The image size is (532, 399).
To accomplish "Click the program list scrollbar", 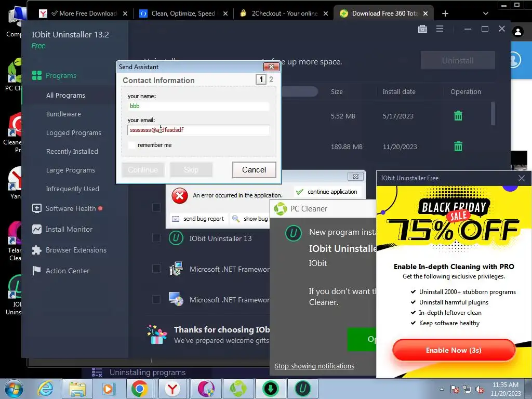I will (x=493, y=114).
